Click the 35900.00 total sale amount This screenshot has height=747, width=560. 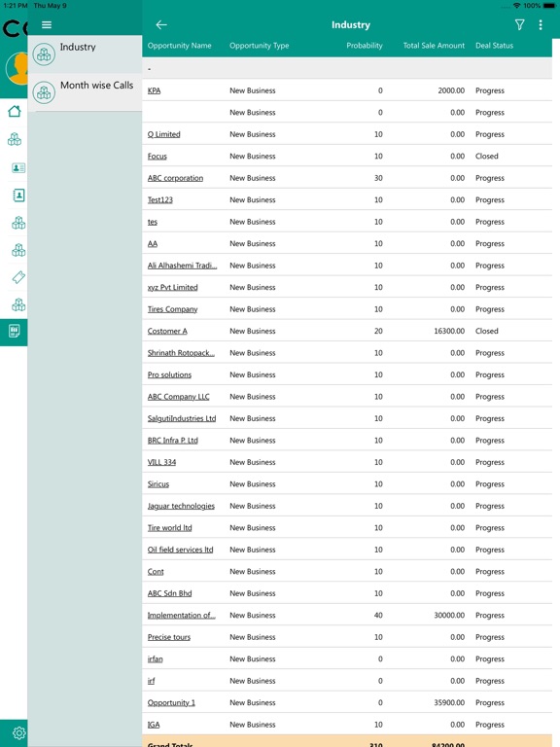[x=449, y=703]
